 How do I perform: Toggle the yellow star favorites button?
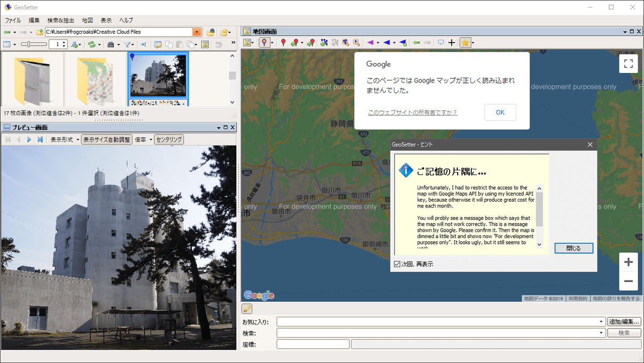[x=465, y=42]
